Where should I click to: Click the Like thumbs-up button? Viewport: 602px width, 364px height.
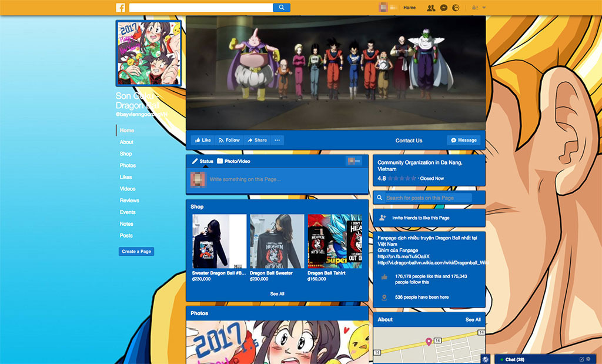[203, 140]
